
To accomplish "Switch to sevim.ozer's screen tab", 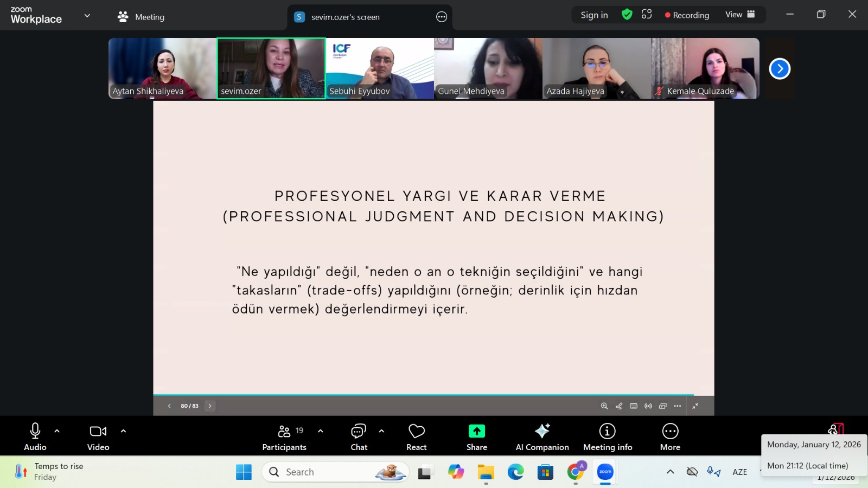I will click(345, 17).
